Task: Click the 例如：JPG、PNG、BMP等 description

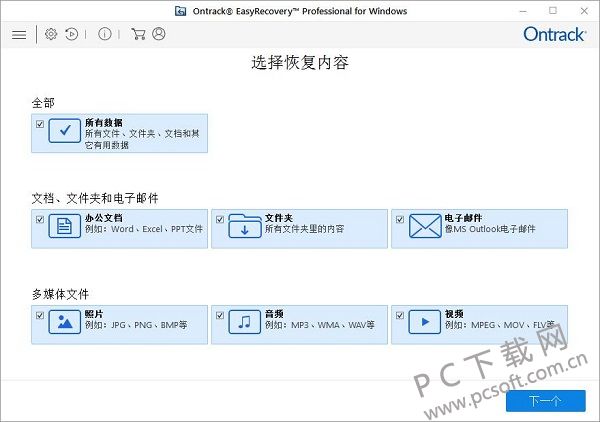Action: (136, 325)
